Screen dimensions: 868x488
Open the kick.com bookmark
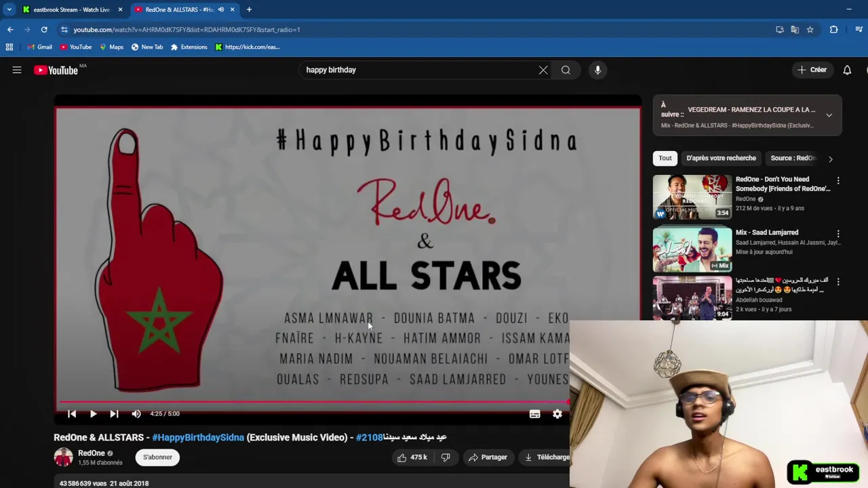(x=247, y=47)
